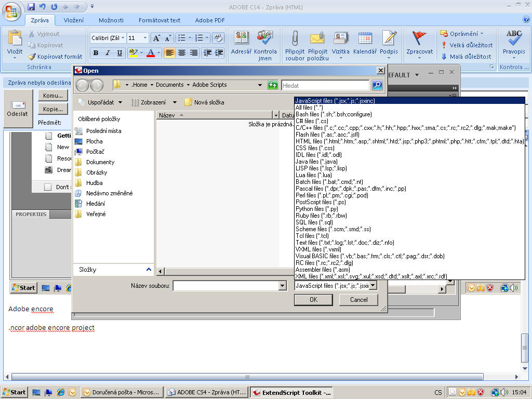
Task: Open the Uspořádat menu in Open dialog
Action: pyautogui.click(x=100, y=102)
